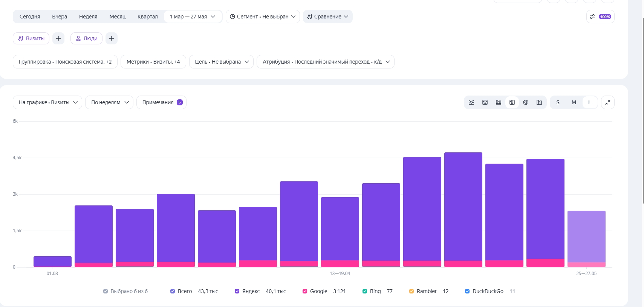Open the Метрики settings button
The image size is (644, 307).
pyautogui.click(x=153, y=62)
